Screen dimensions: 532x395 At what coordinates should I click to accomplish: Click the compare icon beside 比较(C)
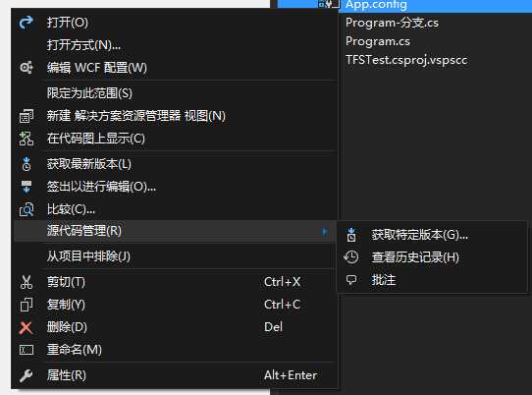coord(27,209)
